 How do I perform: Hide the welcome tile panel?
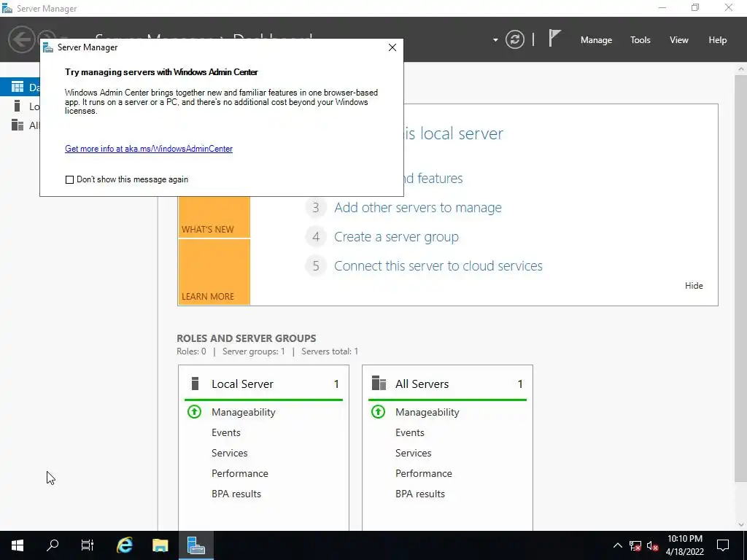coord(694,286)
